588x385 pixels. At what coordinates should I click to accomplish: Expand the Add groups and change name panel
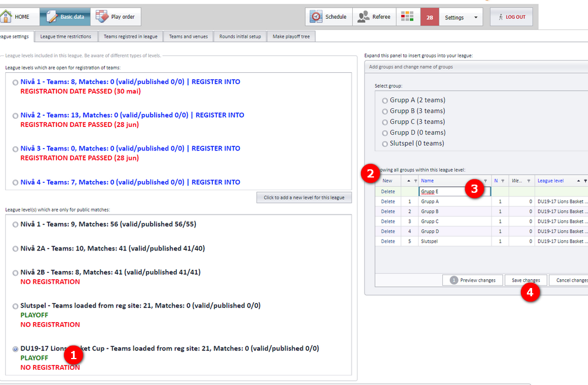coord(476,67)
